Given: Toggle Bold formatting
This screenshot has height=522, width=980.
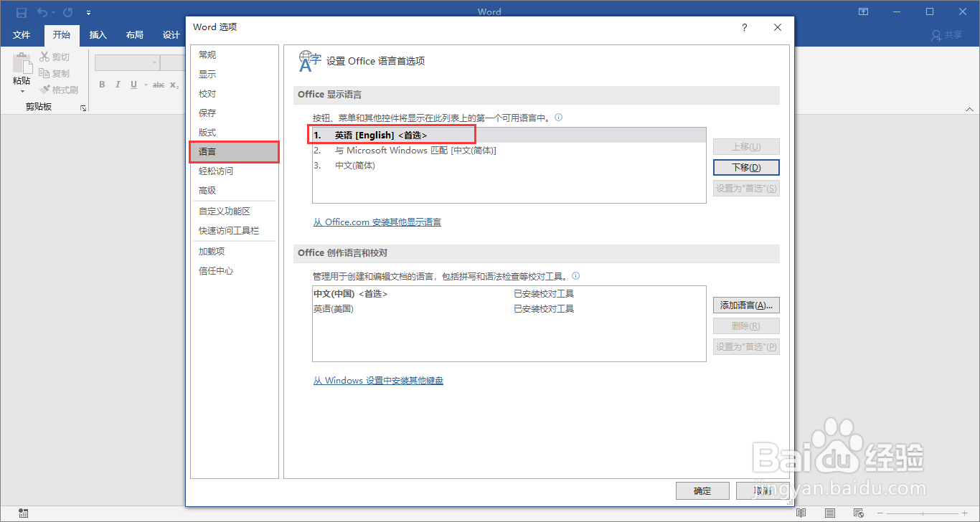Looking at the screenshot, I should click(x=102, y=85).
